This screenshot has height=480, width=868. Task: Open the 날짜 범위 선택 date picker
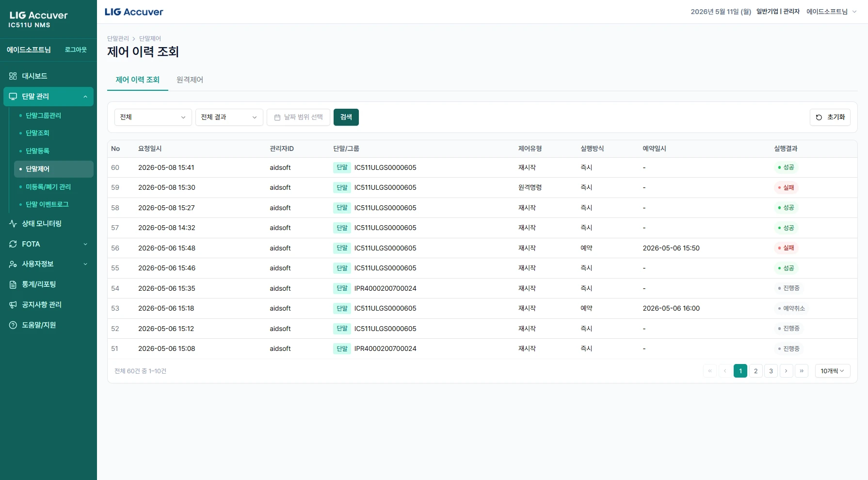click(298, 117)
